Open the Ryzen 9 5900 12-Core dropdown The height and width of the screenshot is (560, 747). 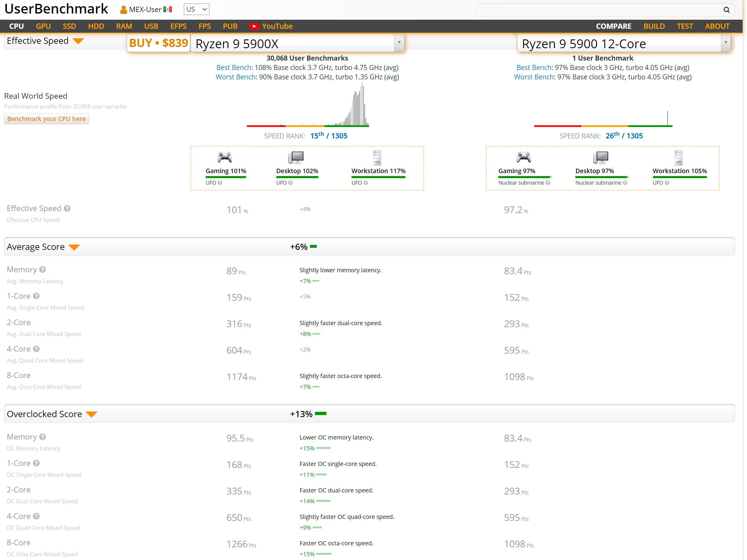tap(726, 43)
